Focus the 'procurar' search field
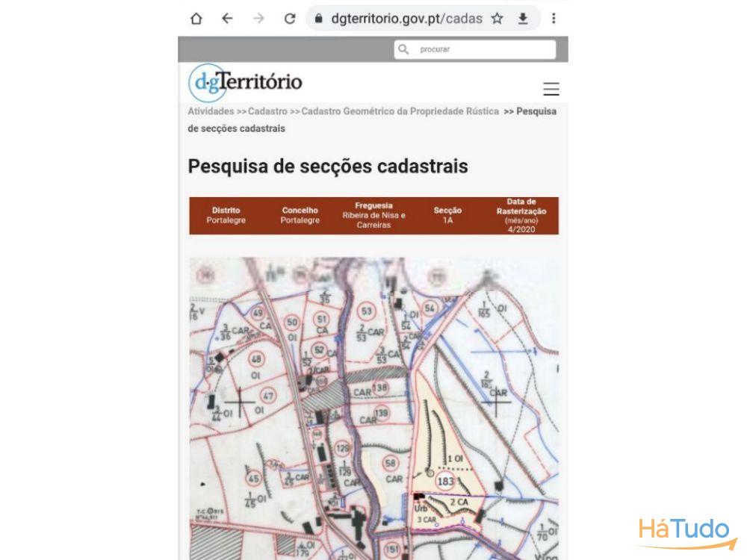747x560 pixels. coord(482,49)
